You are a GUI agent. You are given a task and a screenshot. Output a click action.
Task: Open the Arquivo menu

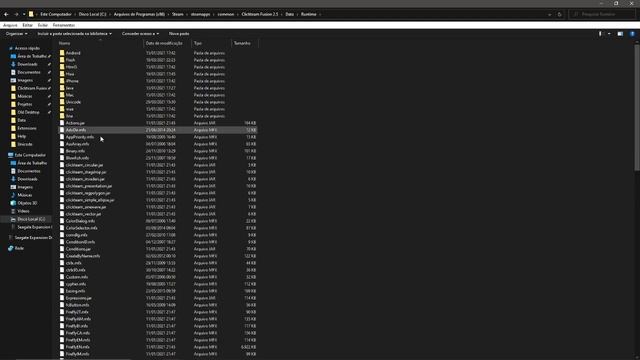(x=10, y=25)
